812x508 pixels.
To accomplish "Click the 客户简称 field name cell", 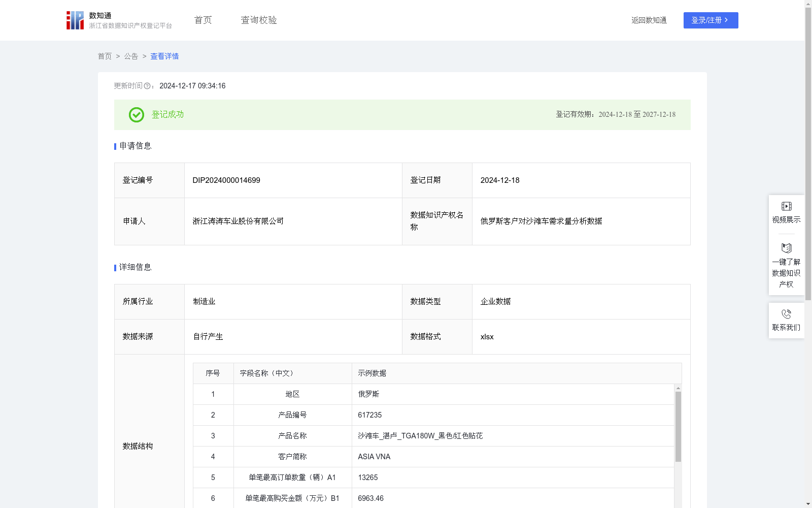I will (293, 457).
